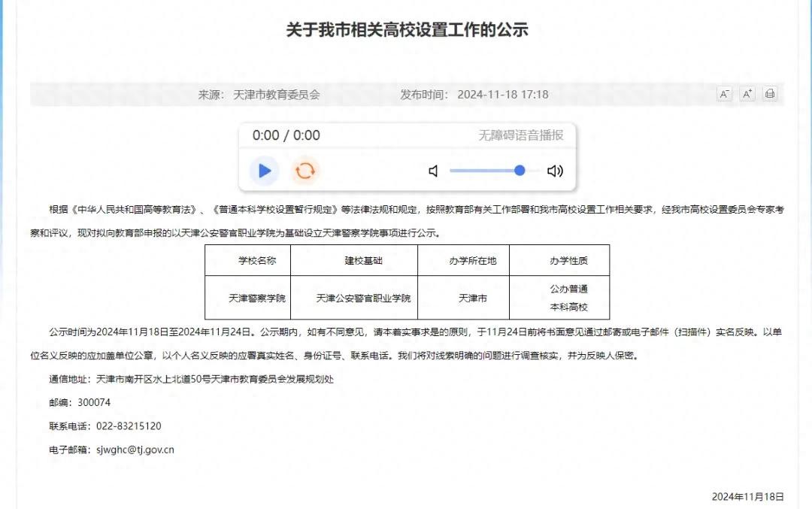Click the page title 关于我市相关高校设置工作的公示
The width and height of the screenshot is (812, 509).
tap(407, 30)
